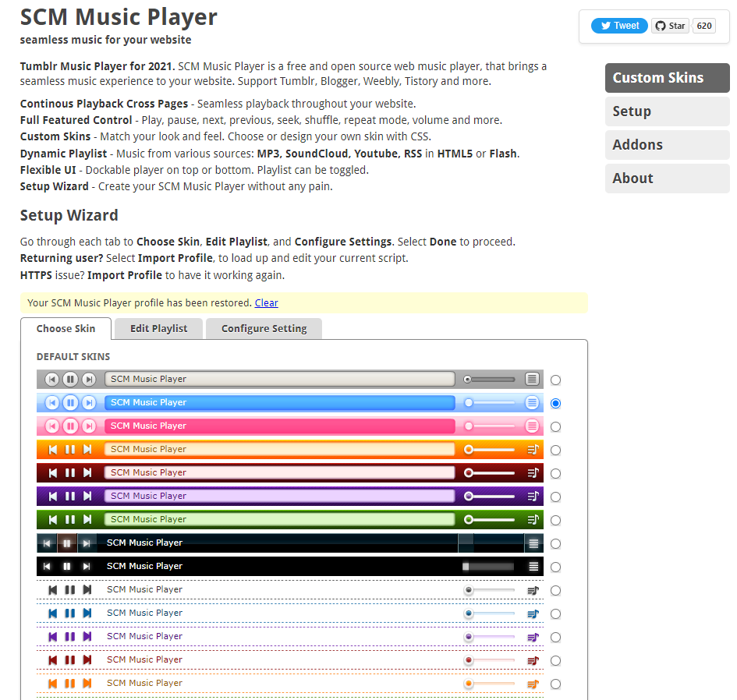Image resolution: width=737 pixels, height=700 pixels.
Task: Click the DEFAULT SKINS label
Action: click(x=73, y=356)
